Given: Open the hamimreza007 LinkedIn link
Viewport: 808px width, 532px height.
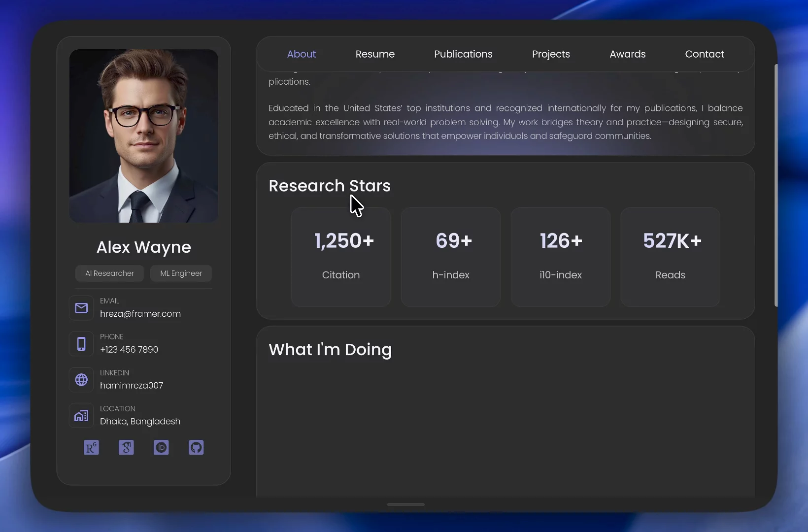Looking at the screenshot, I should [132, 386].
